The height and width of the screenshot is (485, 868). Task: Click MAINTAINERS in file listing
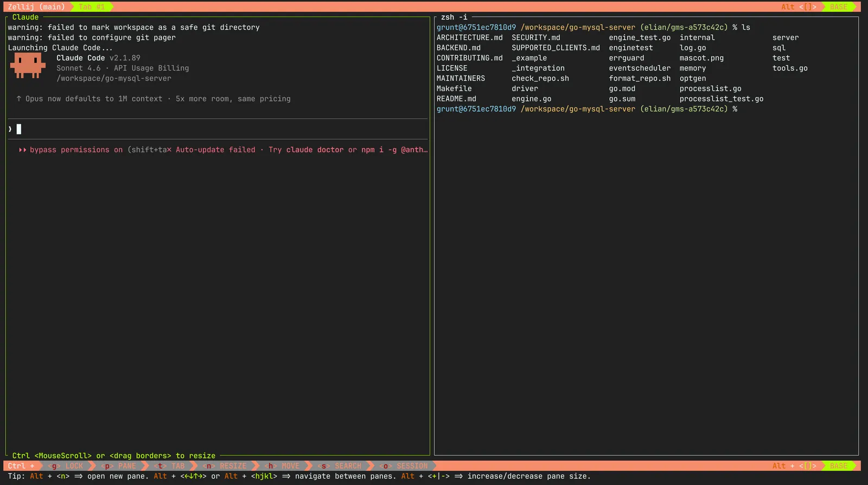[x=461, y=79]
